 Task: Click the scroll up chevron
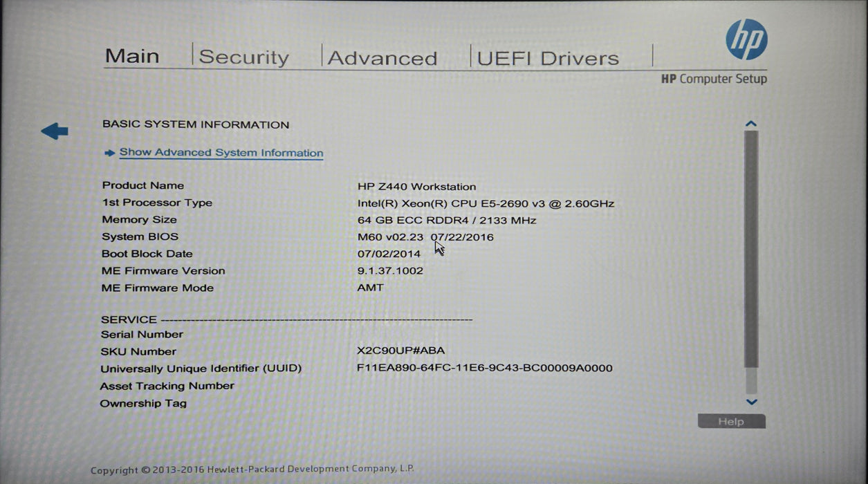click(751, 124)
